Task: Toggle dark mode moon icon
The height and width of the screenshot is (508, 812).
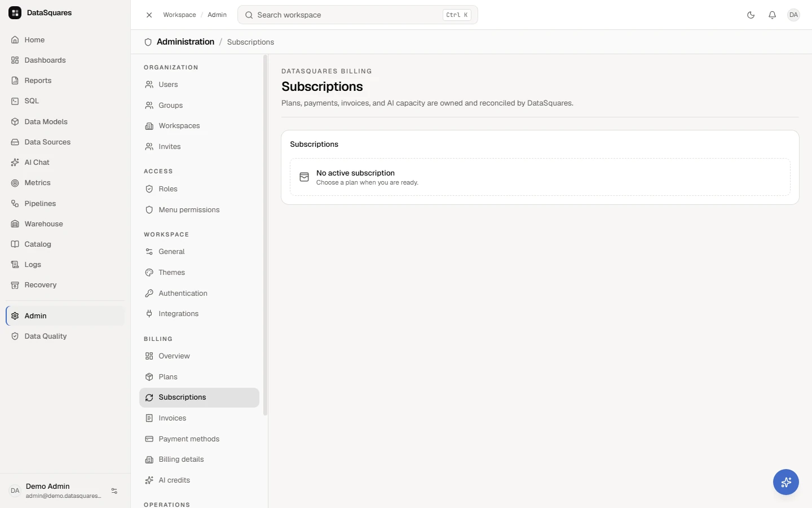Action: 751,15
